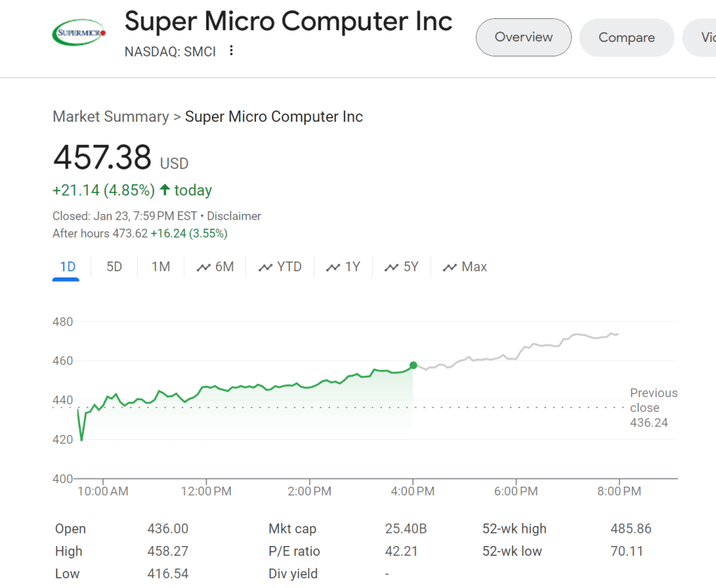Click the trend icon on the YTD range
716x588 pixels.
(265, 267)
